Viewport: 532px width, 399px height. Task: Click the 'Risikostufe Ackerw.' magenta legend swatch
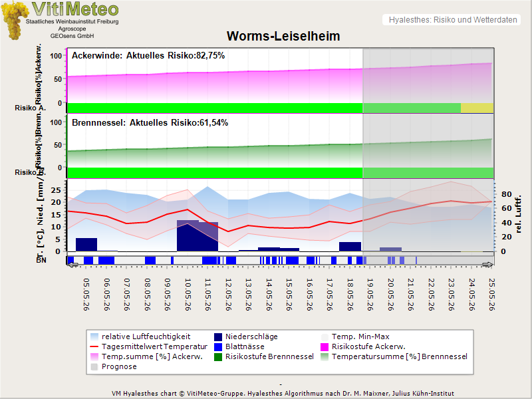(x=325, y=346)
